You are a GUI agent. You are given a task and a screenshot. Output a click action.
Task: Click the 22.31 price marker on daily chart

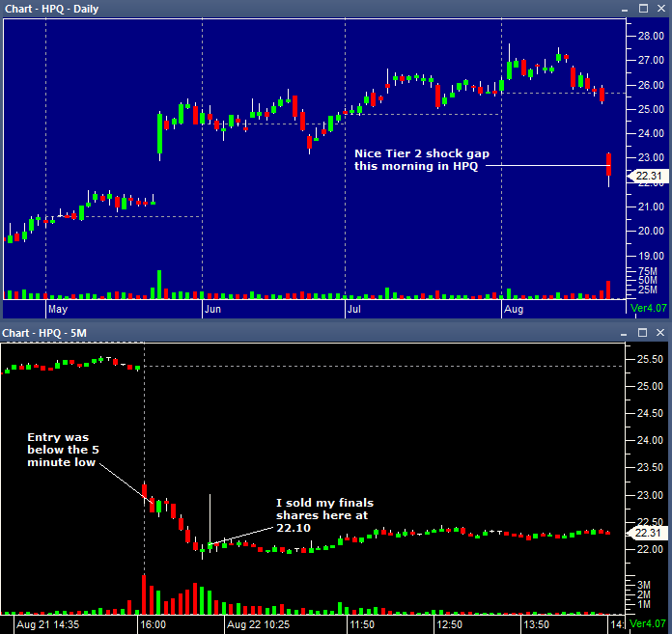coord(647,176)
